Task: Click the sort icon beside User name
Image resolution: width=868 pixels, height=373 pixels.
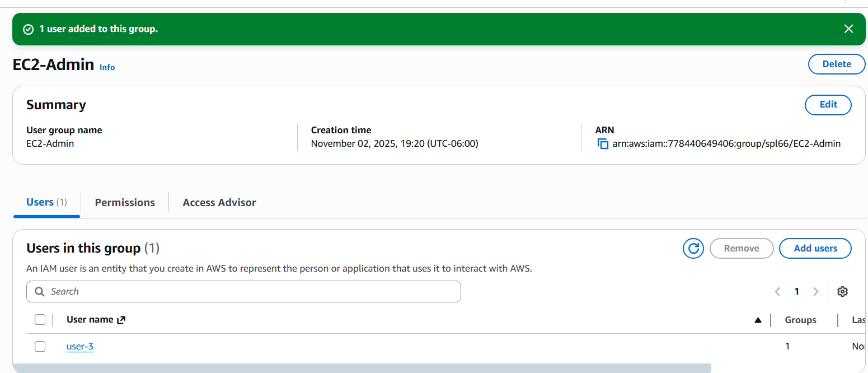Action: [x=120, y=319]
